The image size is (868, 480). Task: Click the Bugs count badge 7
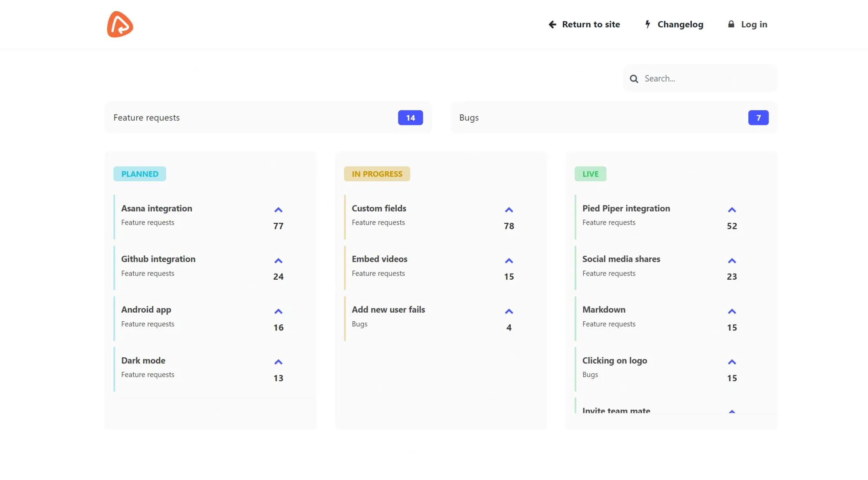(758, 118)
